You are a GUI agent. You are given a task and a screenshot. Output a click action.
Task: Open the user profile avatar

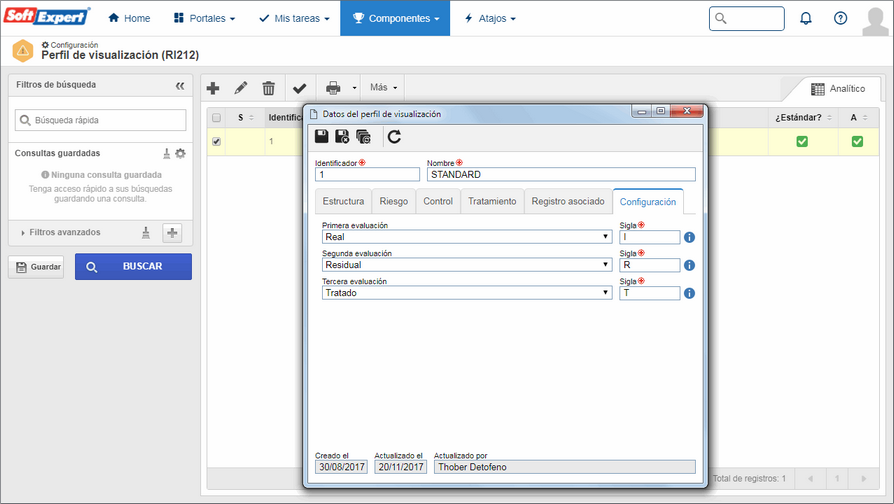coord(875,21)
